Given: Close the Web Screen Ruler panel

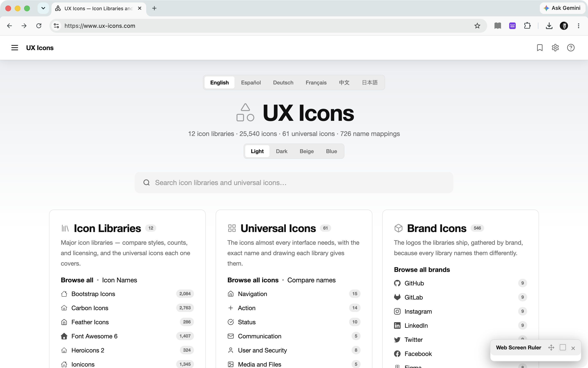Looking at the screenshot, I should click(573, 348).
